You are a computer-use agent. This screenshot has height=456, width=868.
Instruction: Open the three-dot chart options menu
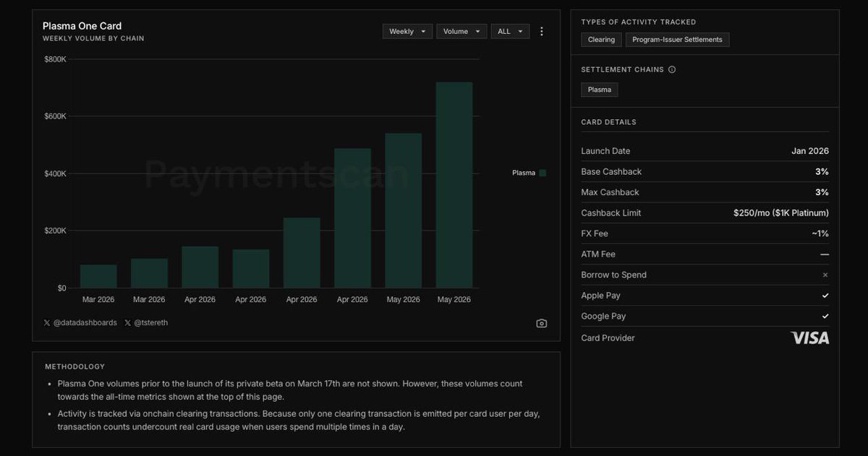click(542, 31)
